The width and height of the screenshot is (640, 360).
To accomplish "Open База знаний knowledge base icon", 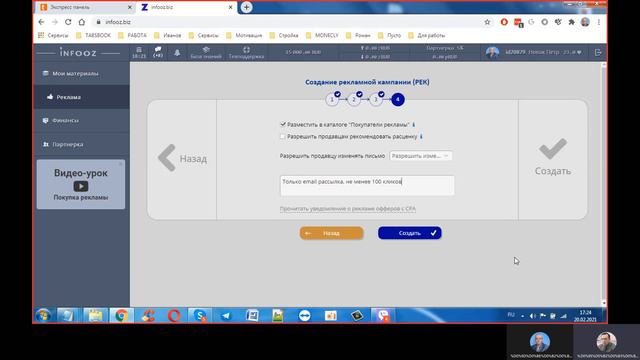I will tap(206, 53).
